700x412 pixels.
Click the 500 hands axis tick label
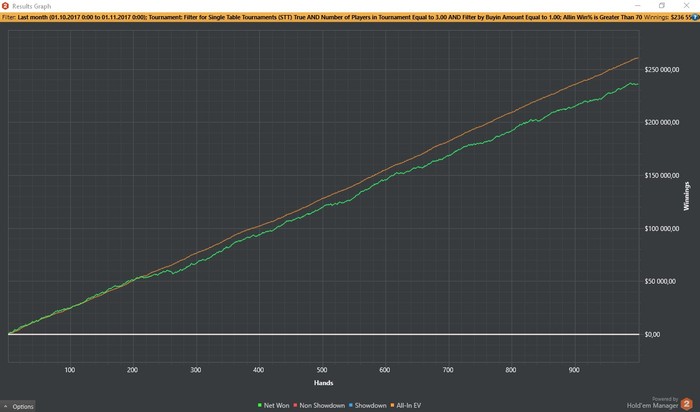pos(322,370)
